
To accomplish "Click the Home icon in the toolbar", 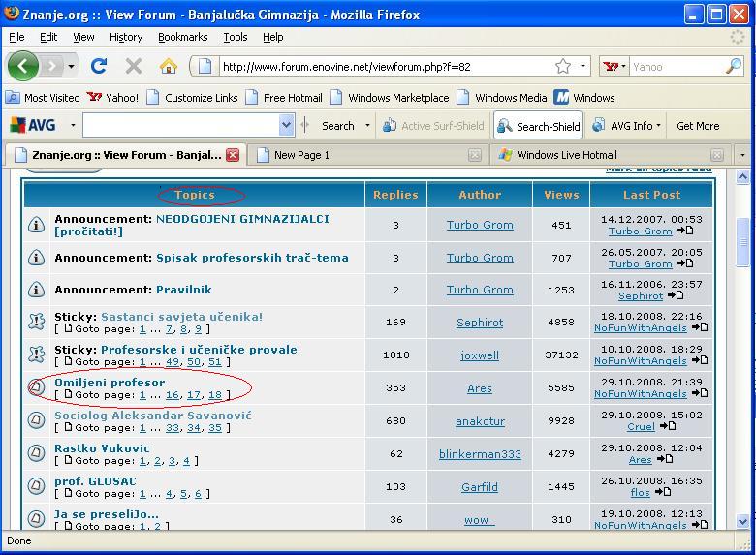I will click(169, 67).
